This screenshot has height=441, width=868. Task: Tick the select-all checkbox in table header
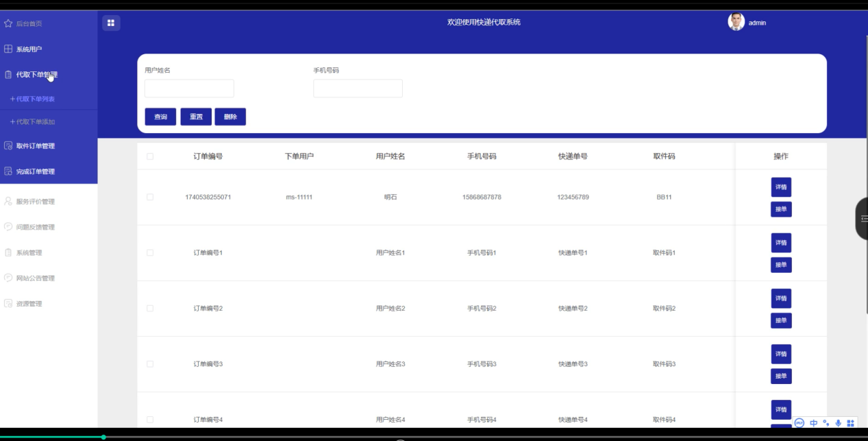pyautogui.click(x=150, y=156)
